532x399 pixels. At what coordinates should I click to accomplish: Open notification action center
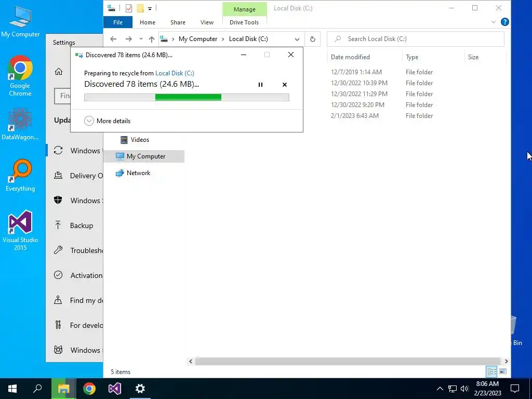coord(515,389)
